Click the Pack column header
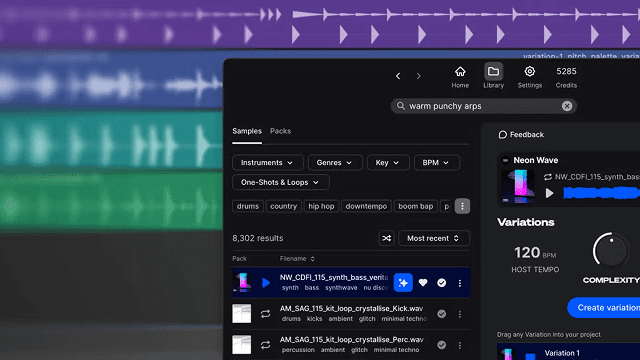 [239, 259]
